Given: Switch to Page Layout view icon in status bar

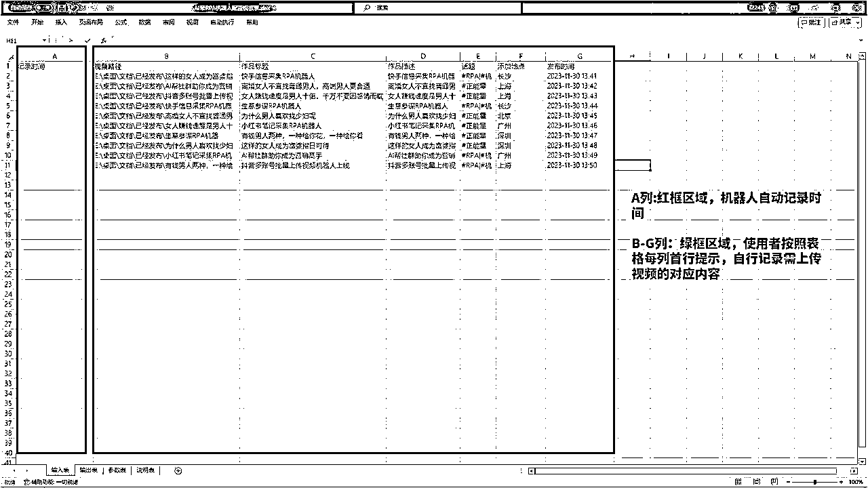Looking at the screenshot, I should point(757,481).
